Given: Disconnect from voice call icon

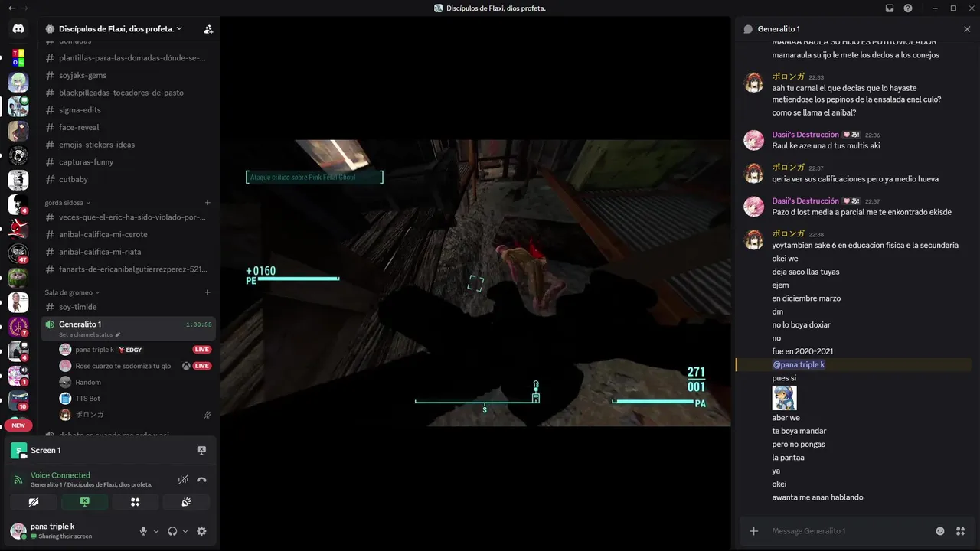Looking at the screenshot, I should click(201, 480).
